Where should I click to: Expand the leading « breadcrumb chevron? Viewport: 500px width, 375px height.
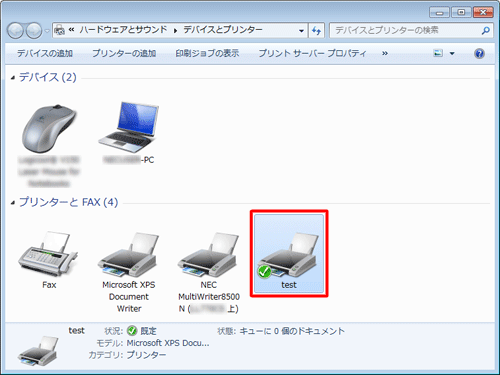(x=71, y=30)
